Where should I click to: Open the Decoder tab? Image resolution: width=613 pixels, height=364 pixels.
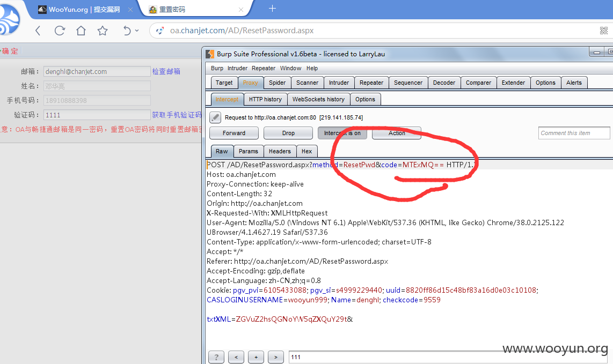coord(444,83)
